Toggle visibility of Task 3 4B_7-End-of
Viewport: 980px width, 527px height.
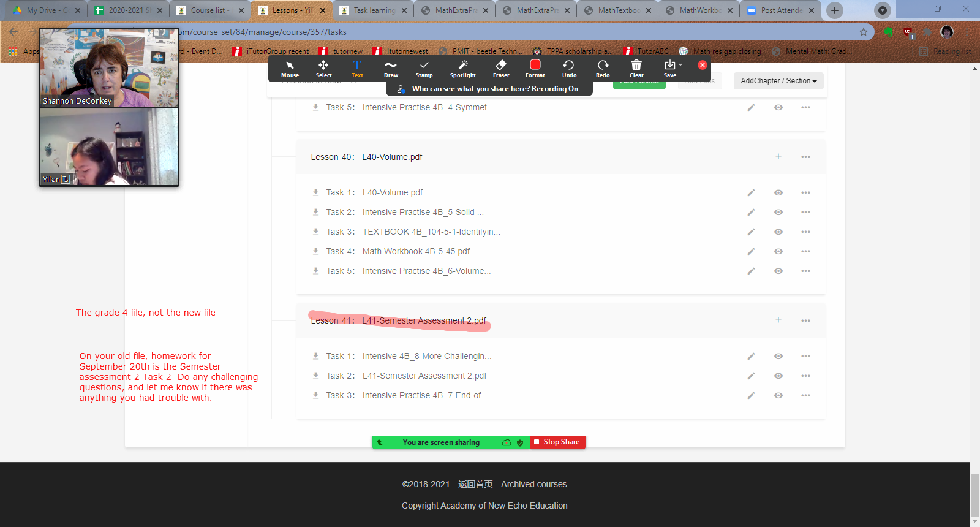pos(778,395)
